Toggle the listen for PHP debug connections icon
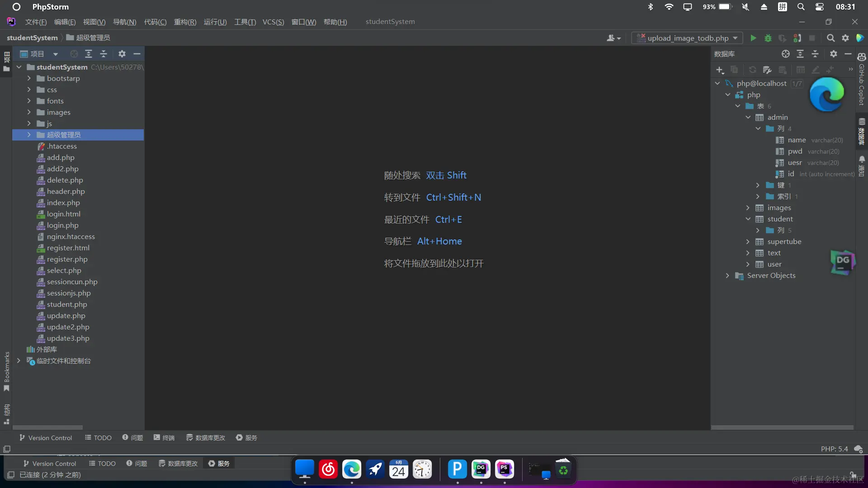Image resolution: width=868 pixels, height=488 pixels. (797, 38)
